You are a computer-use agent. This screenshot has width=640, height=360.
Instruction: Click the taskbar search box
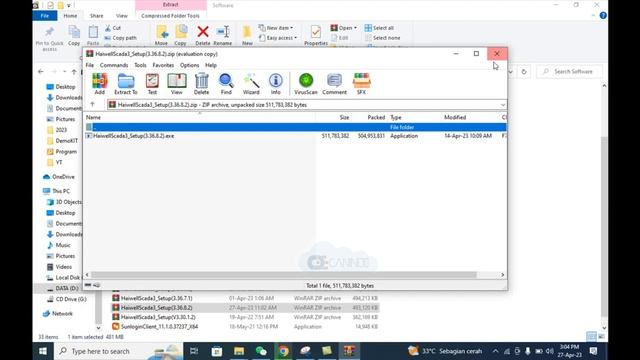pos(118,351)
